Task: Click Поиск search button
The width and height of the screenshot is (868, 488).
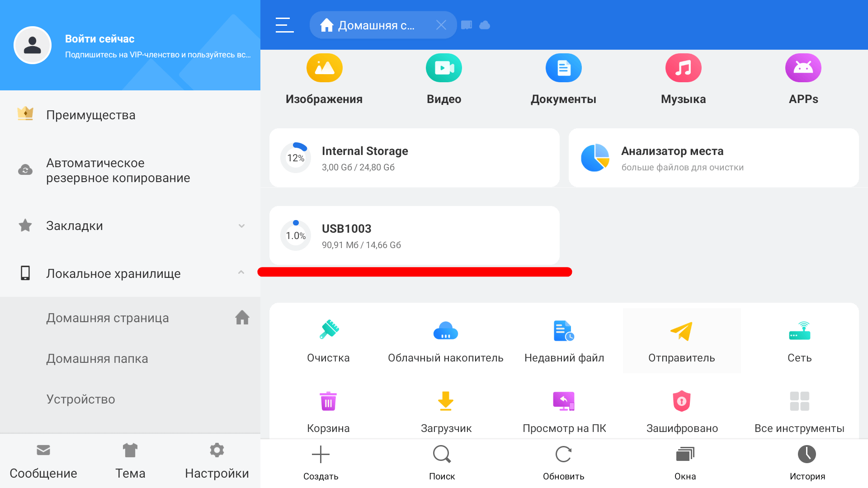Action: click(442, 463)
